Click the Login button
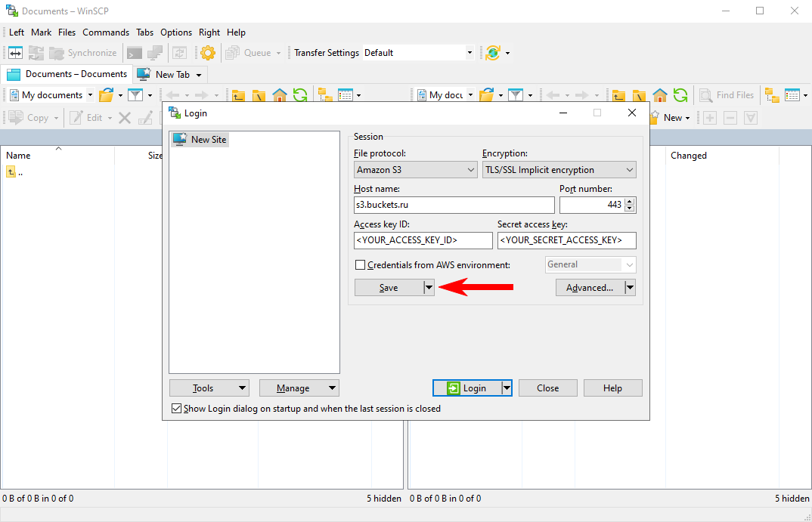Screen dimensions: 812x522 (467, 388)
